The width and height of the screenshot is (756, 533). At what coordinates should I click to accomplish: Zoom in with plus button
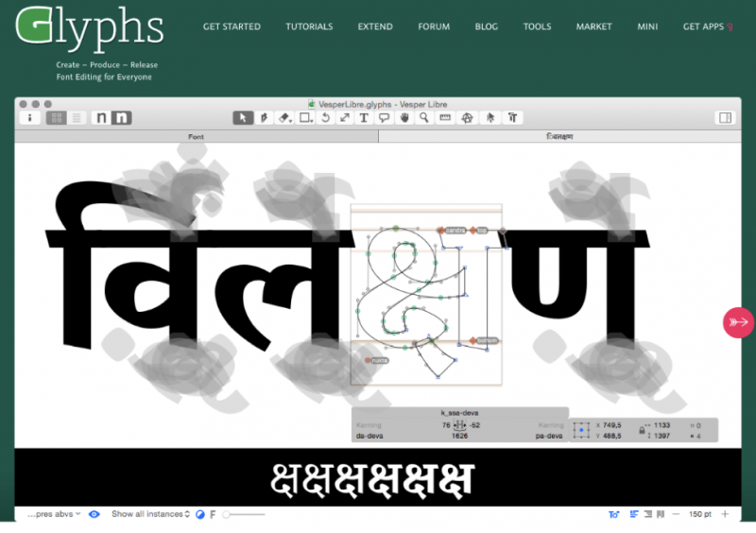click(725, 515)
